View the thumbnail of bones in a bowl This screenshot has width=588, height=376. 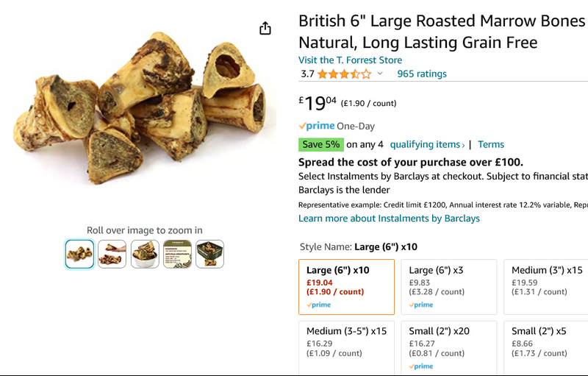(x=145, y=254)
